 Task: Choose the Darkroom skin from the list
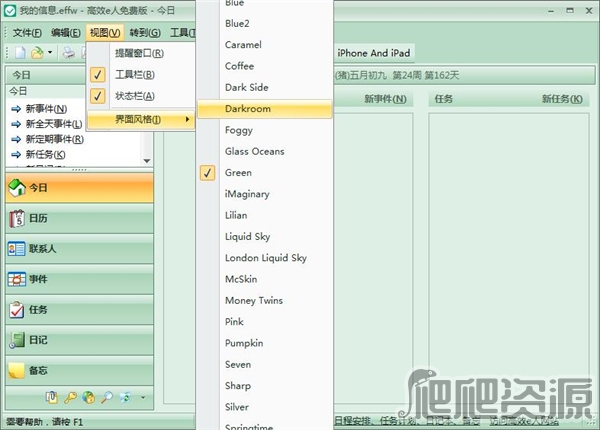(x=248, y=108)
